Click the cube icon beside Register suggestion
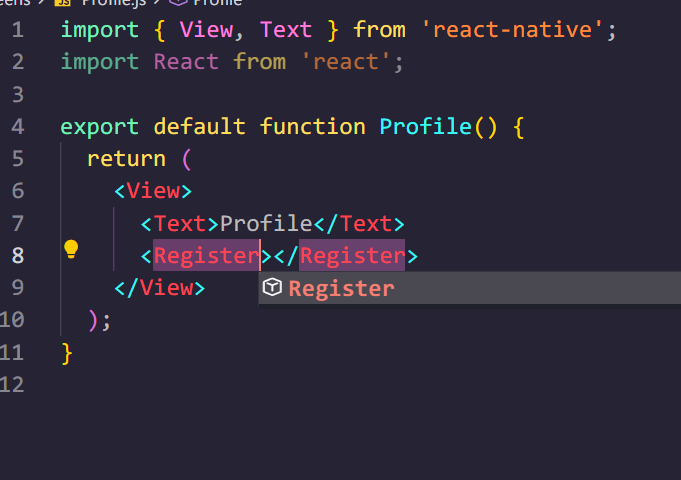The image size is (681, 480). pyautogui.click(x=272, y=288)
